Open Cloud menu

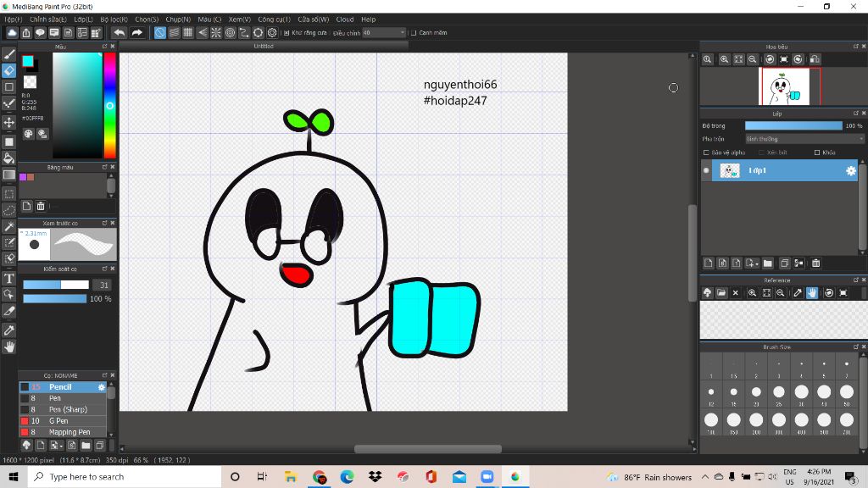[344, 19]
